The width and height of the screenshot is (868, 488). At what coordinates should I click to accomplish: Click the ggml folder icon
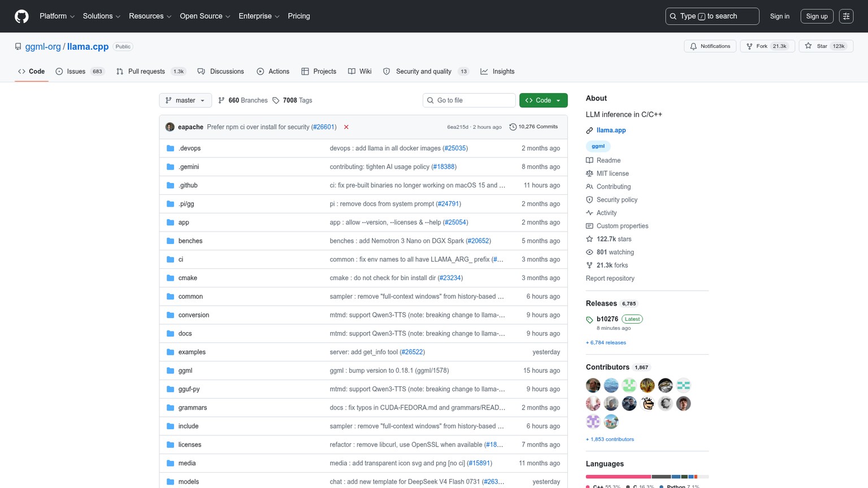coord(171,371)
